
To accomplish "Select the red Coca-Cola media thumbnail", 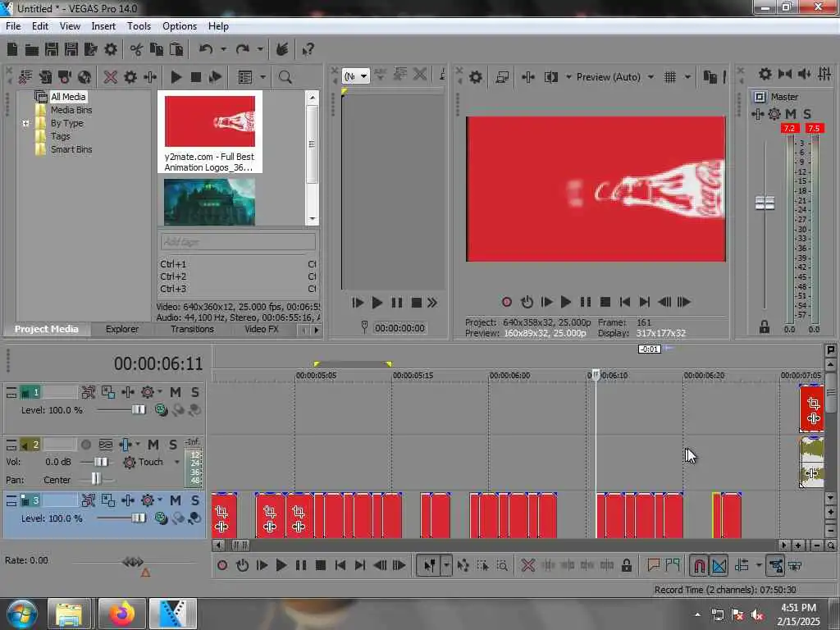I will [209, 121].
